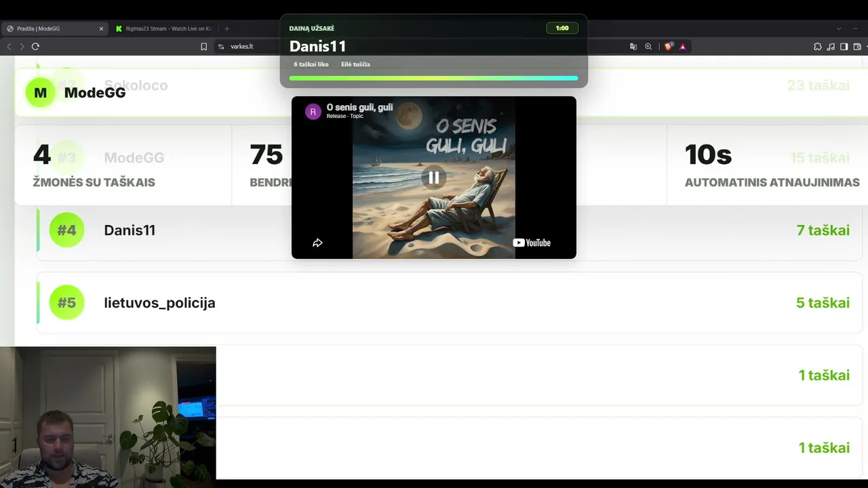Click the song request progress bar
868x488 pixels.
coord(434,78)
